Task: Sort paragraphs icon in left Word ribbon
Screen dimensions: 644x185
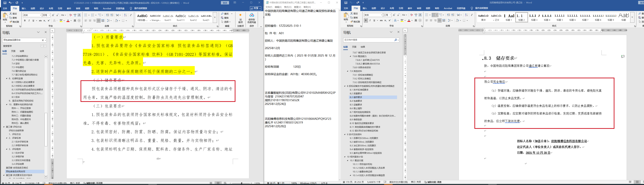Action: pos(126,15)
